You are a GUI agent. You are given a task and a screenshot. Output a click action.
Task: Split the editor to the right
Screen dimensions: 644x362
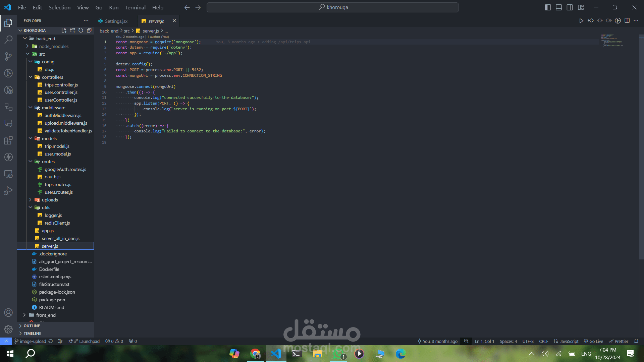(x=627, y=21)
